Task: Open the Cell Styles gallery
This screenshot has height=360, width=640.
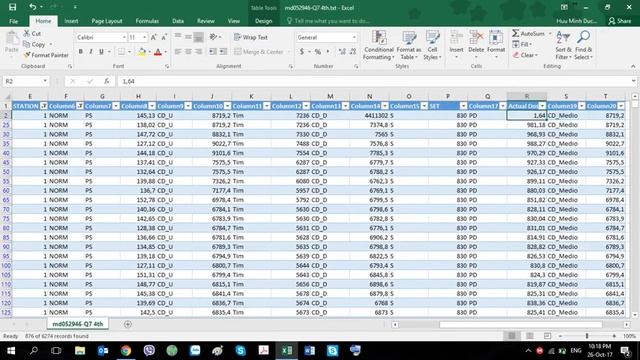Action: click(x=432, y=45)
